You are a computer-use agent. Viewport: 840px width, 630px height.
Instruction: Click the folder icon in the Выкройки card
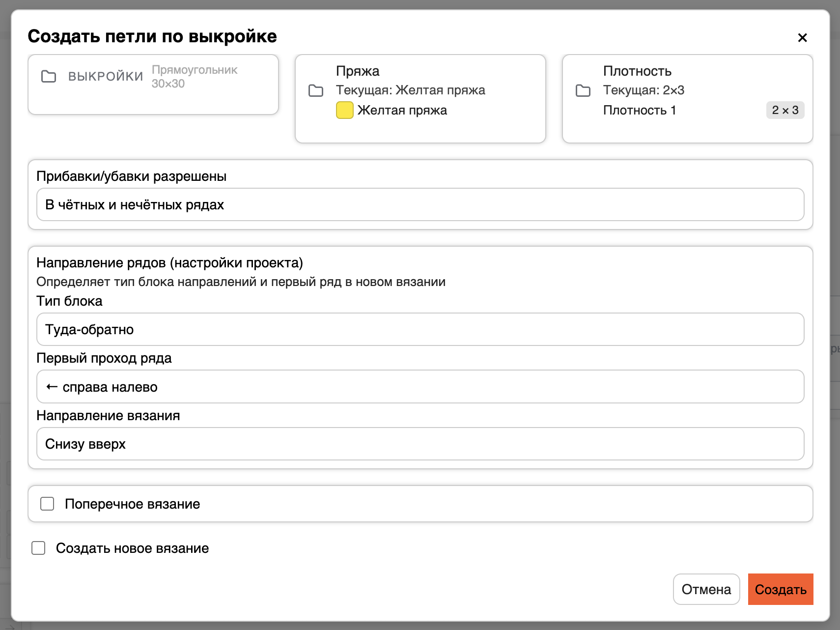49,77
